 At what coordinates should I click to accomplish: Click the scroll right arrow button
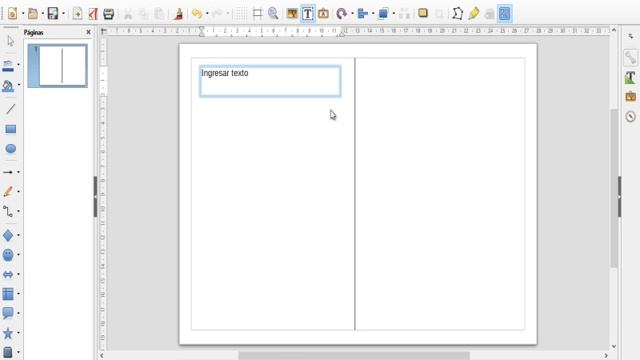coord(606,356)
